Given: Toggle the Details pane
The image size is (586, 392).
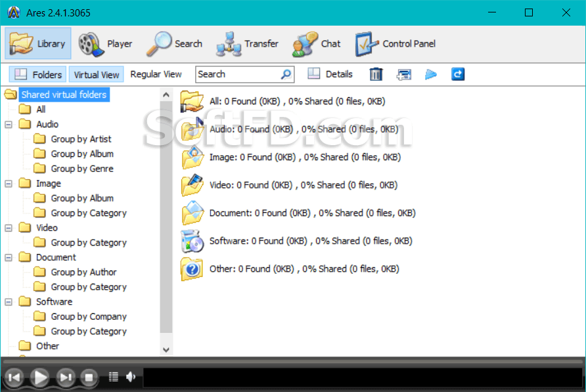Looking at the screenshot, I should pos(330,74).
